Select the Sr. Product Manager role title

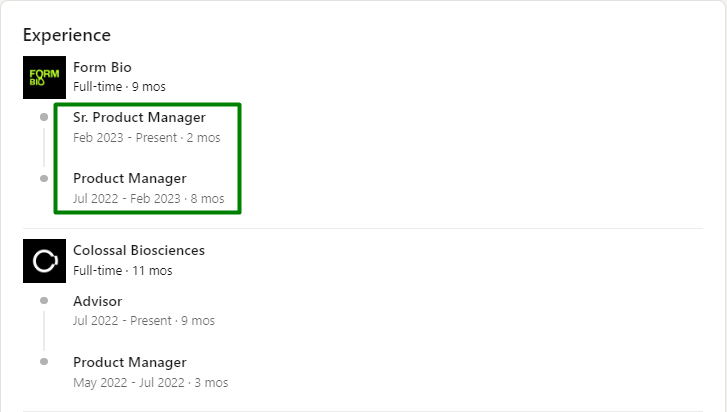(139, 117)
